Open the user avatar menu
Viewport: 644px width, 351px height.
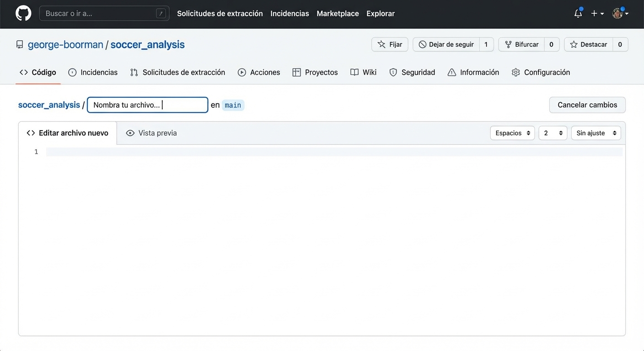(x=620, y=13)
